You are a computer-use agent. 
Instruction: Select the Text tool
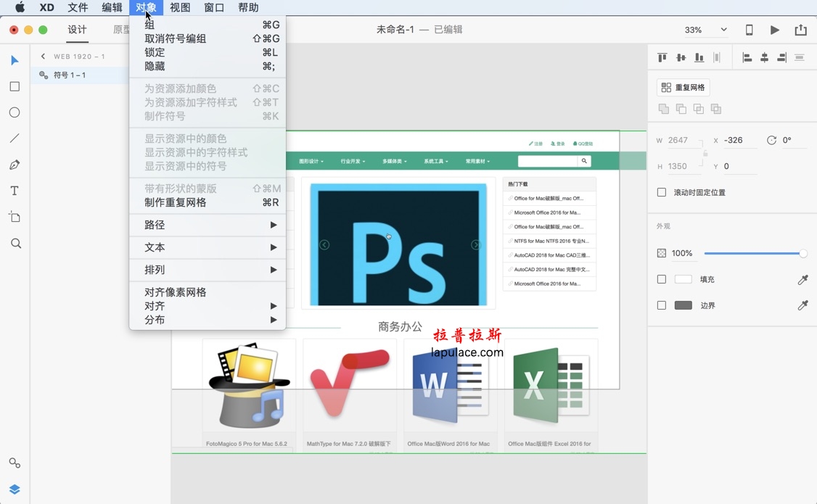(15, 191)
